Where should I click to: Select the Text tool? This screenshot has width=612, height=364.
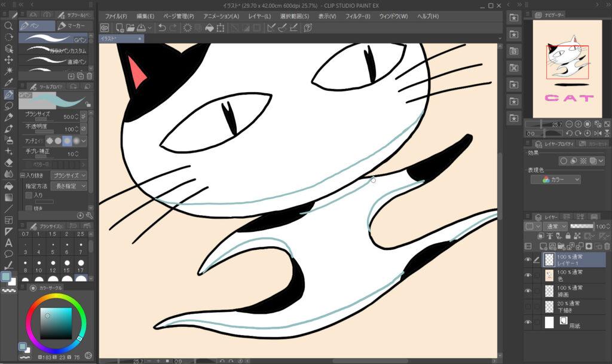pyautogui.click(x=8, y=243)
